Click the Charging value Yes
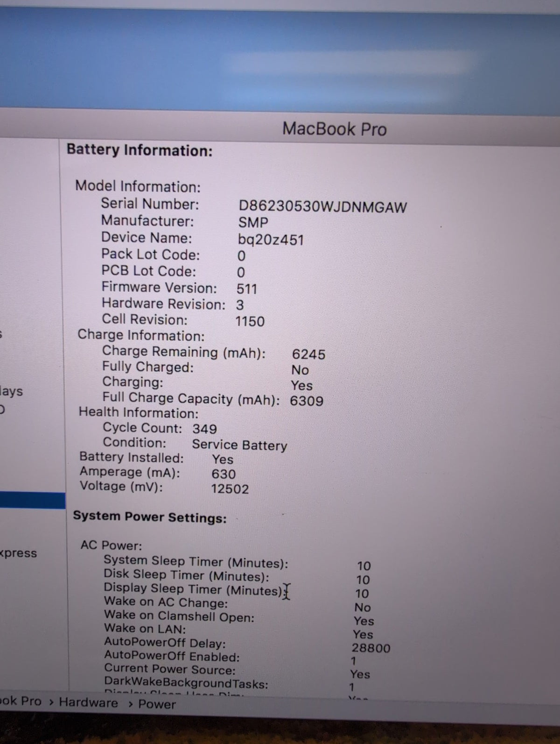This screenshot has height=744, width=560. tap(301, 385)
